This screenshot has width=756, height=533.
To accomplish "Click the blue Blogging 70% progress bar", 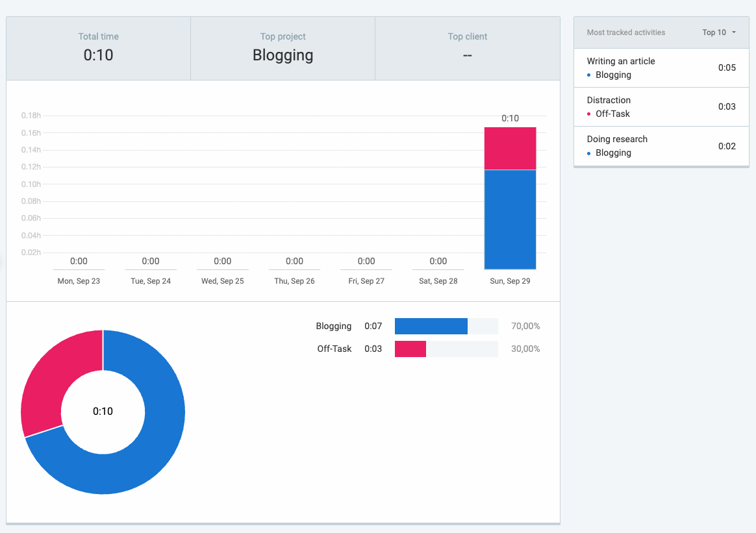I will pyautogui.click(x=431, y=327).
